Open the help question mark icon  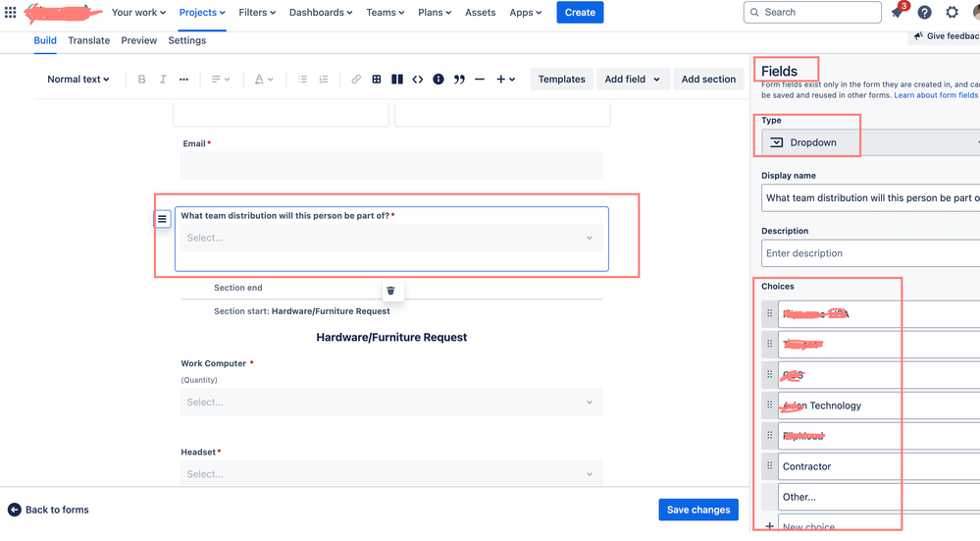pos(924,12)
